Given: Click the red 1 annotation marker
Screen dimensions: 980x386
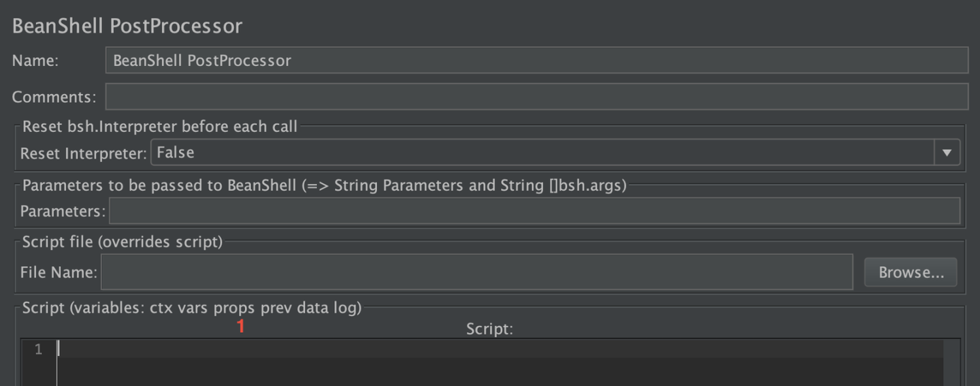Looking at the screenshot, I should point(240,327).
